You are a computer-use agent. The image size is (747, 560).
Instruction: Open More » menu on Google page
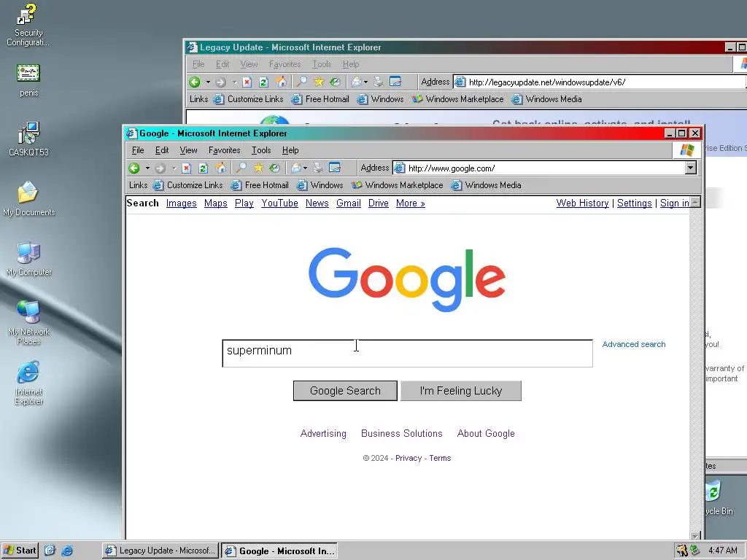(x=410, y=203)
